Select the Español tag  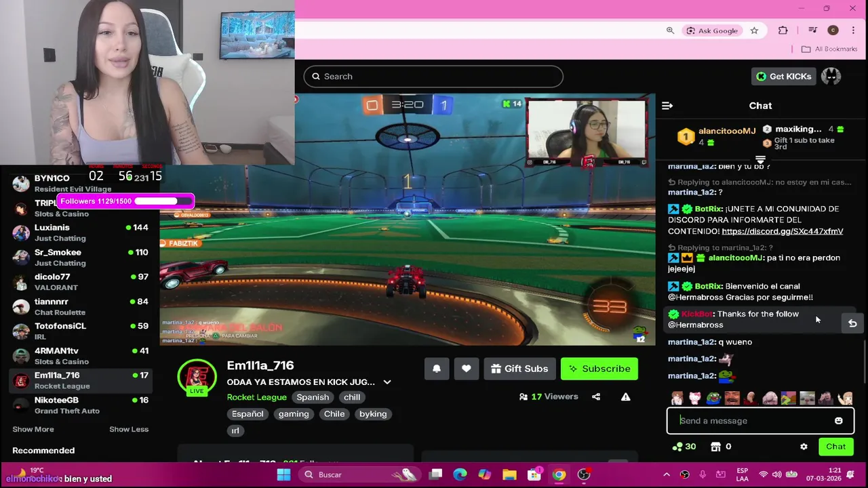[248, 413]
